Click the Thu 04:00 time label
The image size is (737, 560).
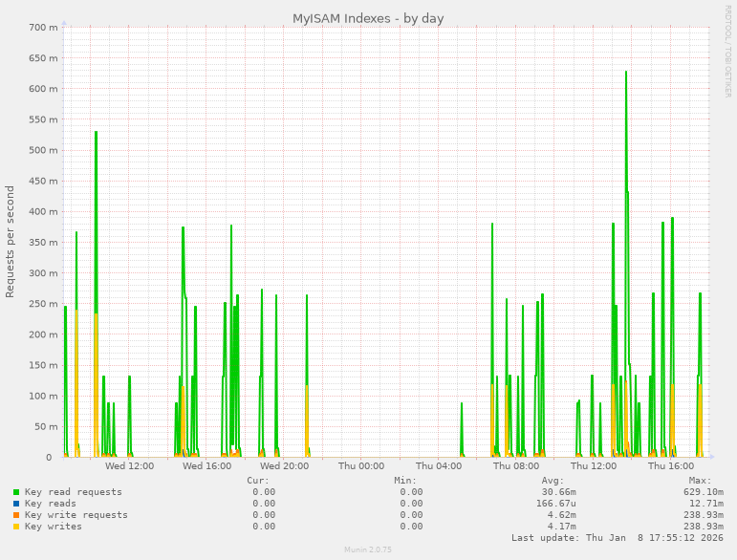coord(439,466)
